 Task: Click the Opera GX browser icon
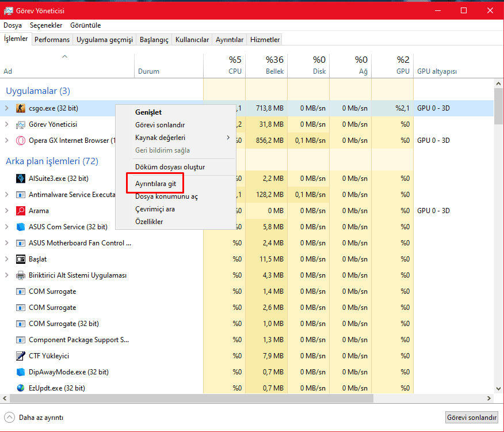[x=20, y=141]
